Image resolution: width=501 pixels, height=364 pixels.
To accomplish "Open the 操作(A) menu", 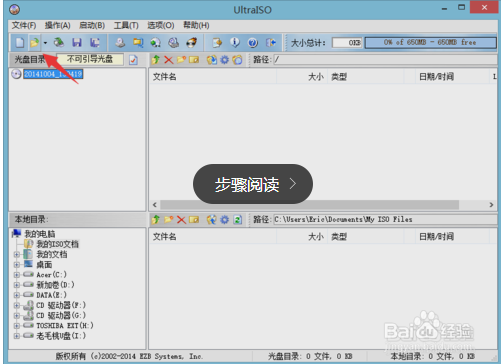I will (x=57, y=25).
